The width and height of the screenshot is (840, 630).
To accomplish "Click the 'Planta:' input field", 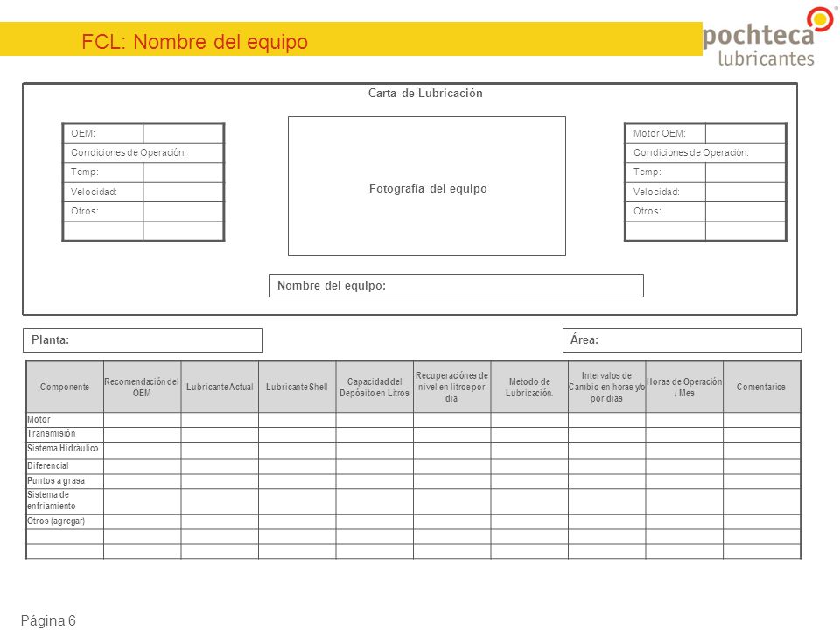I will click(x=143, y=340).
